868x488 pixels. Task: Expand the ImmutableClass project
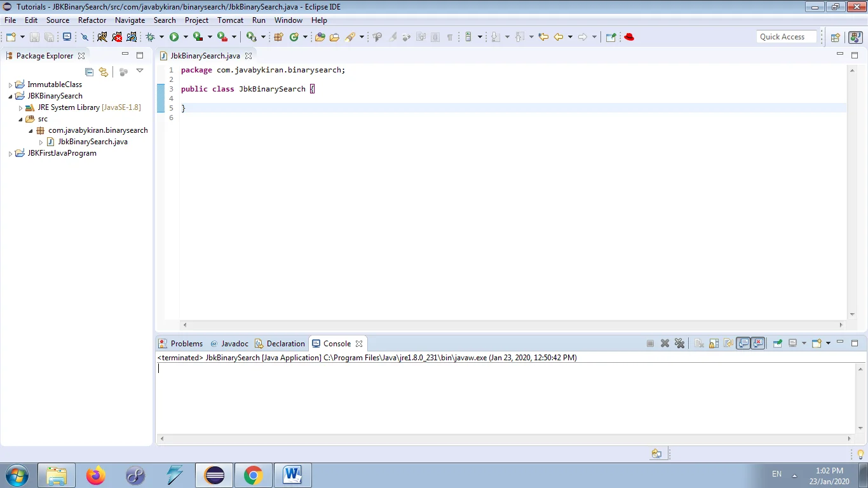pyautogui.click(x=10, y=84)
